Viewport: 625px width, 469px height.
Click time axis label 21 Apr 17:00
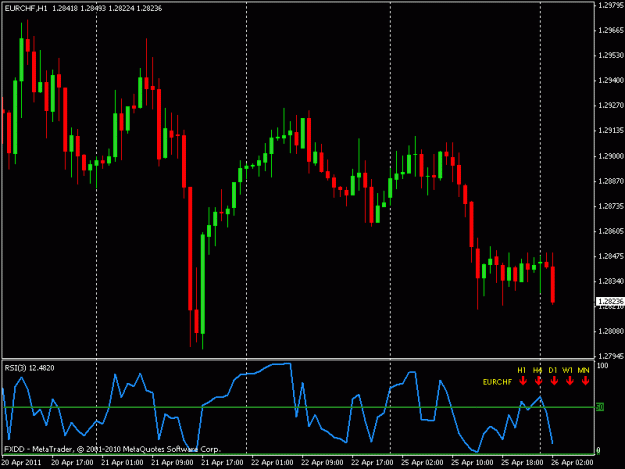[222, 463]
